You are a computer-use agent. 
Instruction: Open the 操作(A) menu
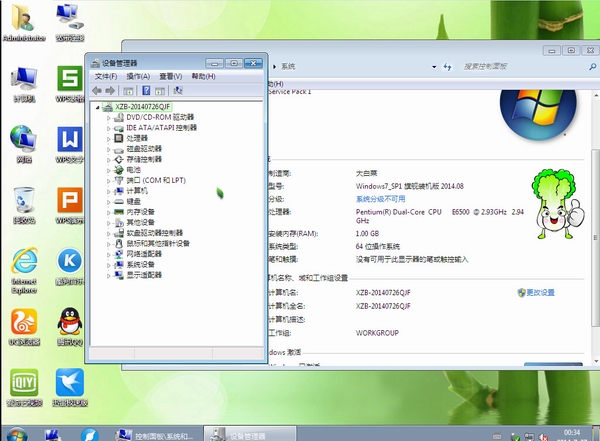[138, 77]
